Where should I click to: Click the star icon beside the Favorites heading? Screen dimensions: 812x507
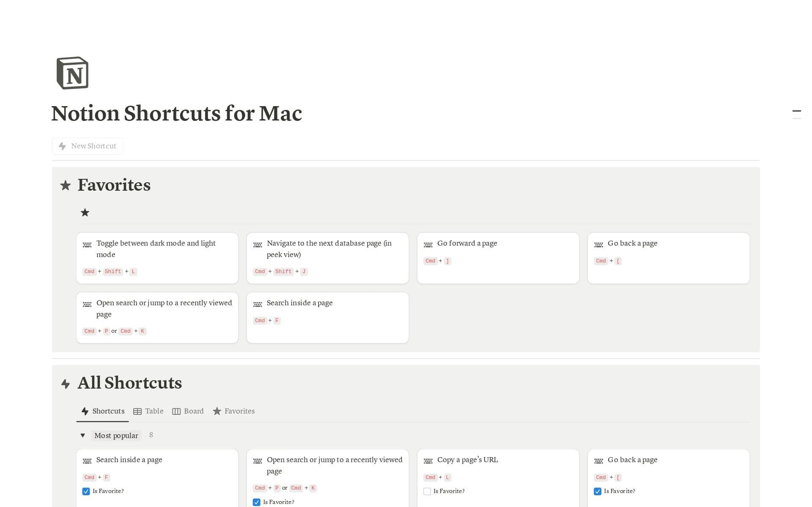click(66, 185)
